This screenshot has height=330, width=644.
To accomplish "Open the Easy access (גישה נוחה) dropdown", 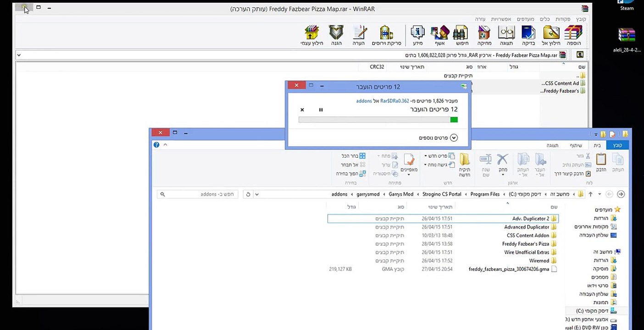I will pyautogui.click(x=439, y=165).
